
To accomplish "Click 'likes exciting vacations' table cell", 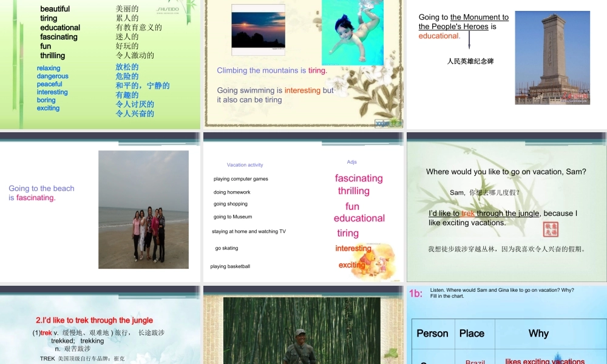I will (544, 360).
